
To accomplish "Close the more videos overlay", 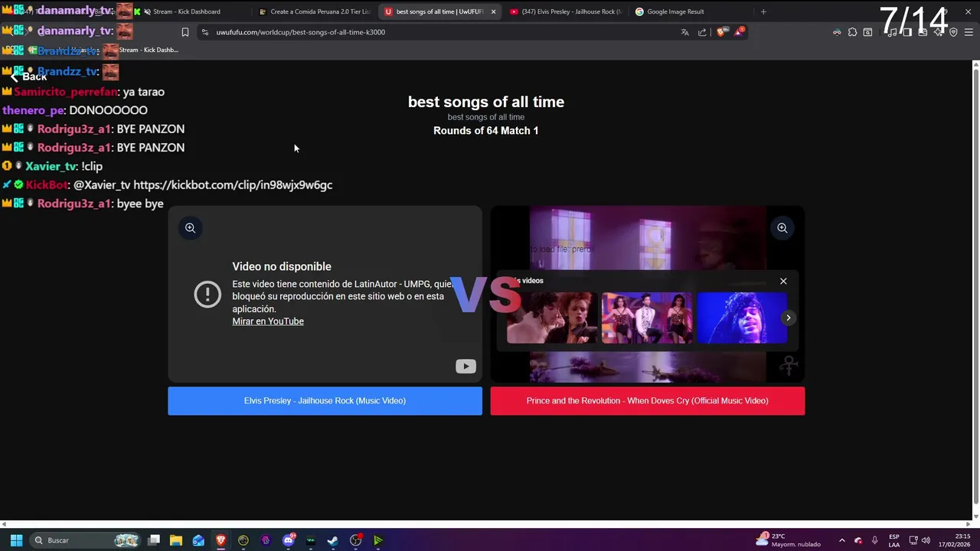I will click(783, 281).
